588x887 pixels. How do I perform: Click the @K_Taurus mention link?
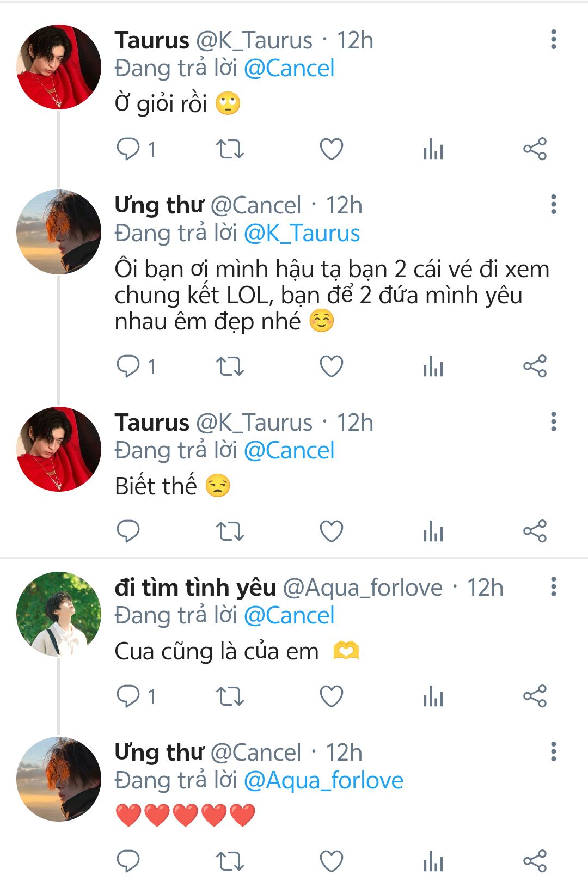(x=302, y=234)
